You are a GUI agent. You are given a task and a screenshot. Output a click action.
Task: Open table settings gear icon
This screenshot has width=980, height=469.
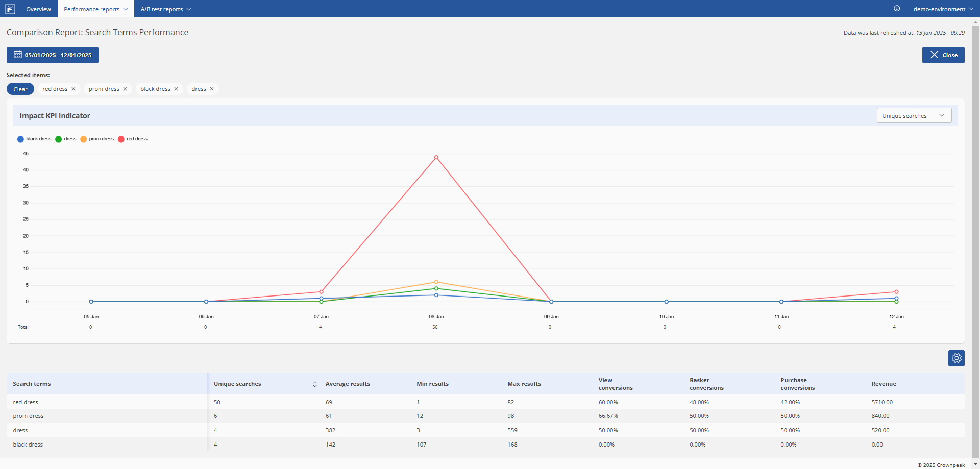click(x=957, y=358)
